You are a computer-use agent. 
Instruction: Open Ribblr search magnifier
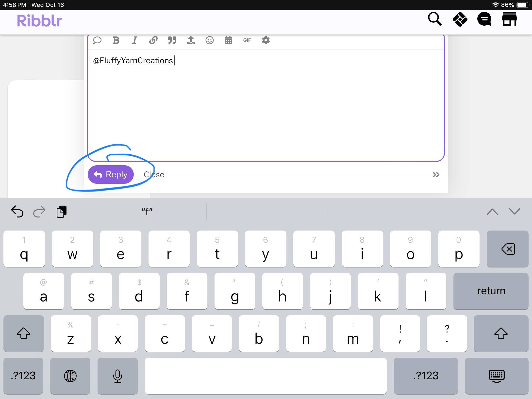434,19
